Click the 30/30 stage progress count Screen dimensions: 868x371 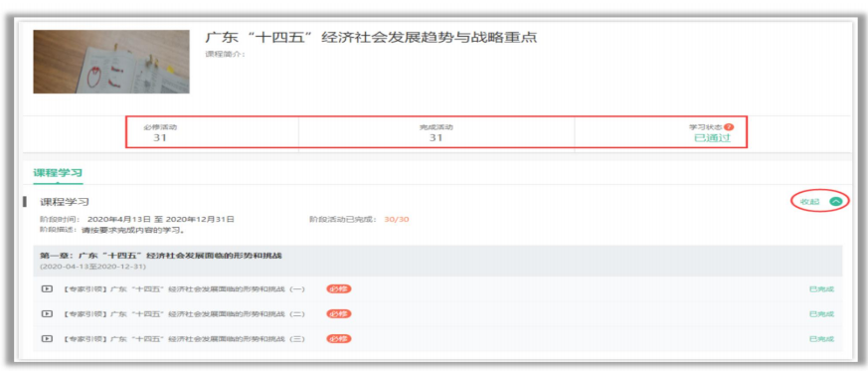[397, 219]
